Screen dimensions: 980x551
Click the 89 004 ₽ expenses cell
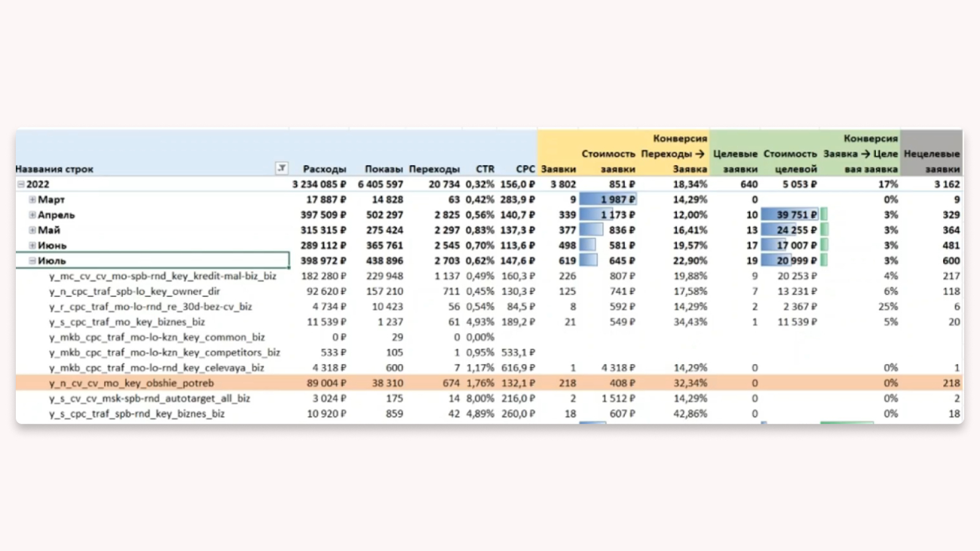coord(326,383)
